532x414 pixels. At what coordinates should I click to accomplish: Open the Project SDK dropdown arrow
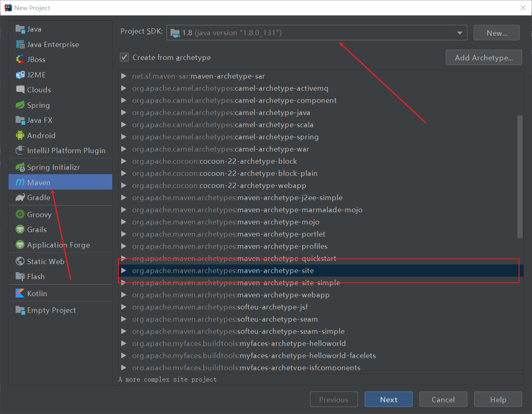(459, 33)
